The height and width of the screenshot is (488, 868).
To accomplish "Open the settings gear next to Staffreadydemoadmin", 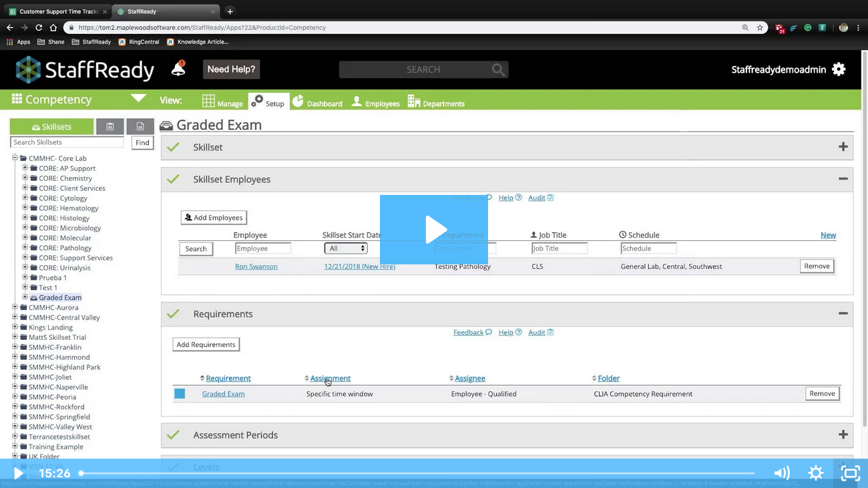I will point(839,69).
